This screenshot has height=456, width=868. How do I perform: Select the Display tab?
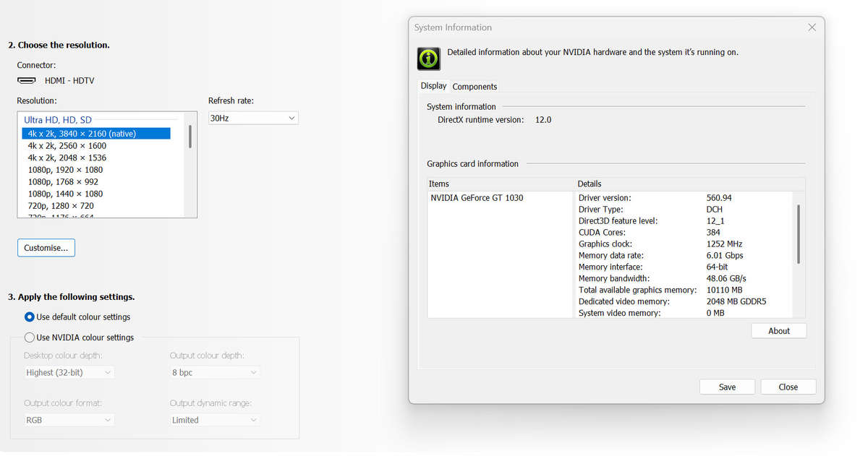click(433, 86)
